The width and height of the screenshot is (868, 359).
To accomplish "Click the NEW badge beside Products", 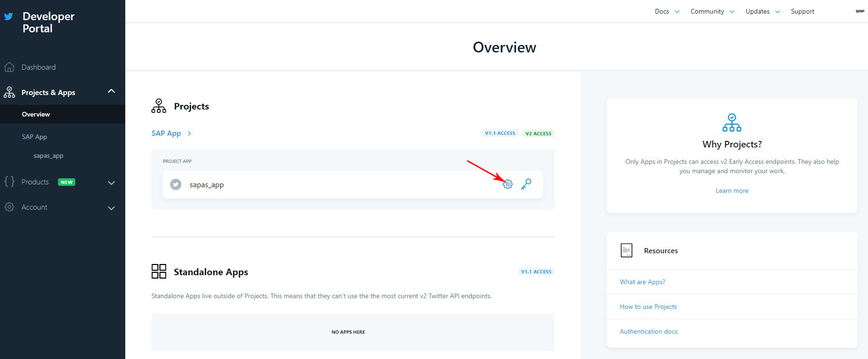I will click(66, 182).
